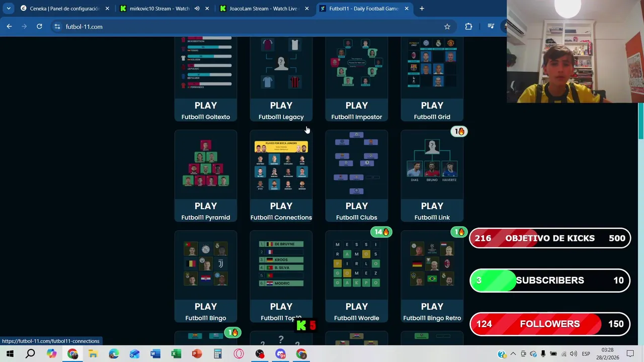The image size is (644, 362).
Task: Open the Windows Start menu
Action: click(10, 354)
